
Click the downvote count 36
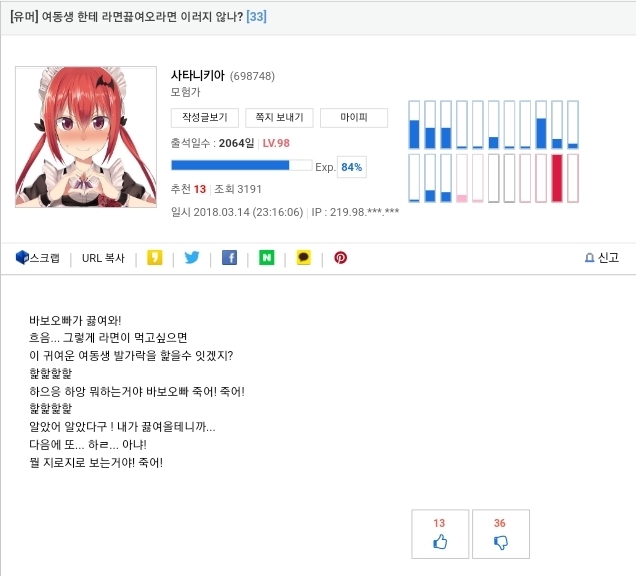click(500, 523)
